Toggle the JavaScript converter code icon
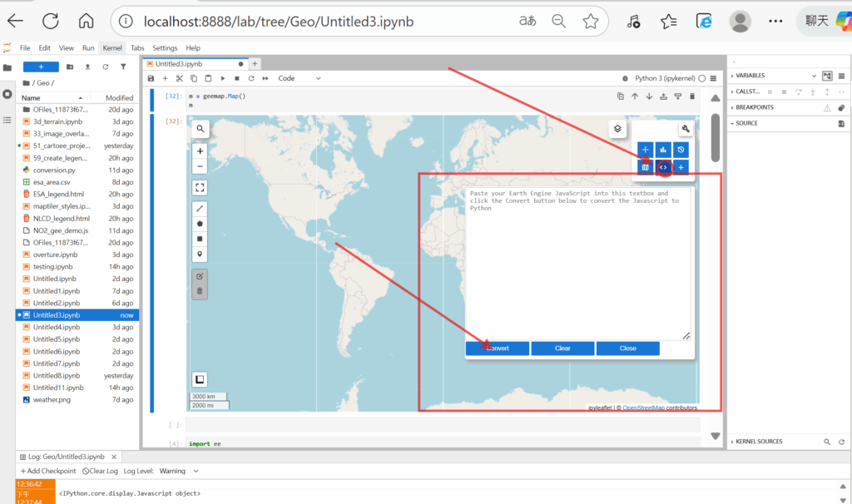852x504 pixels. (663, 167)
